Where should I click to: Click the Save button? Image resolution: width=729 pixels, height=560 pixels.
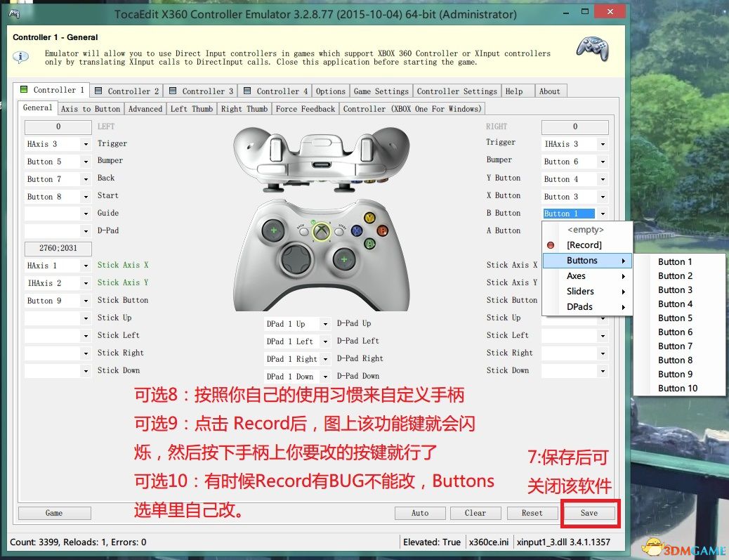point(589,513)
